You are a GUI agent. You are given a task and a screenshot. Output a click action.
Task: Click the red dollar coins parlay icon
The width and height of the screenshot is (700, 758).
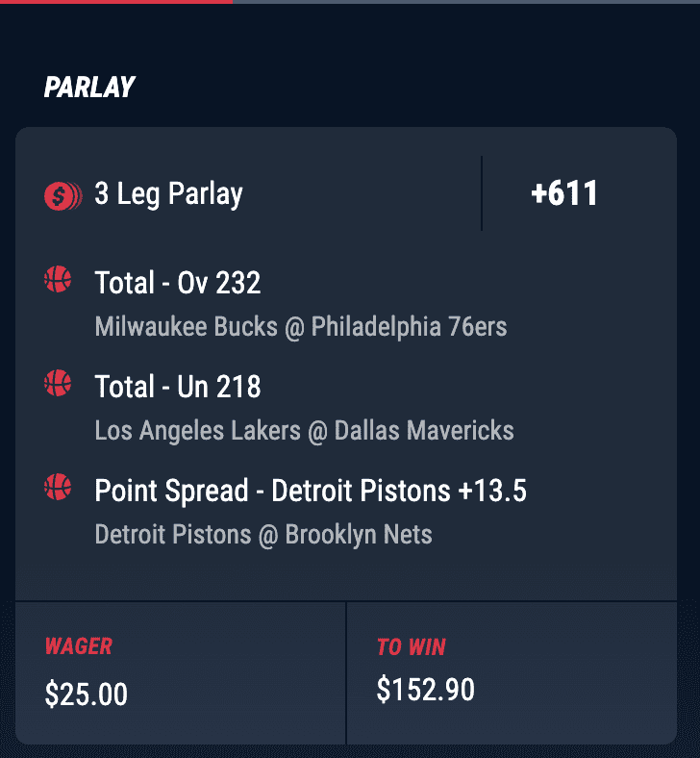tap(63, 196)
